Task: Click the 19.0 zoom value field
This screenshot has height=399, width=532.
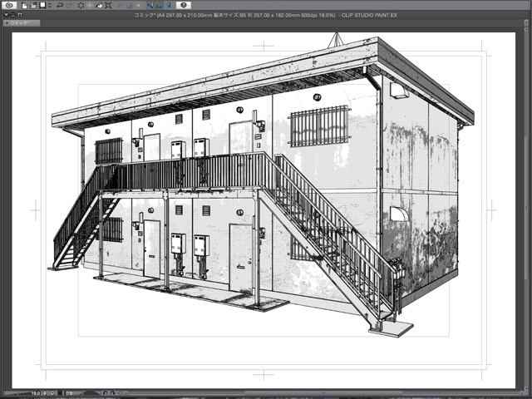Action: pos(36,393)
